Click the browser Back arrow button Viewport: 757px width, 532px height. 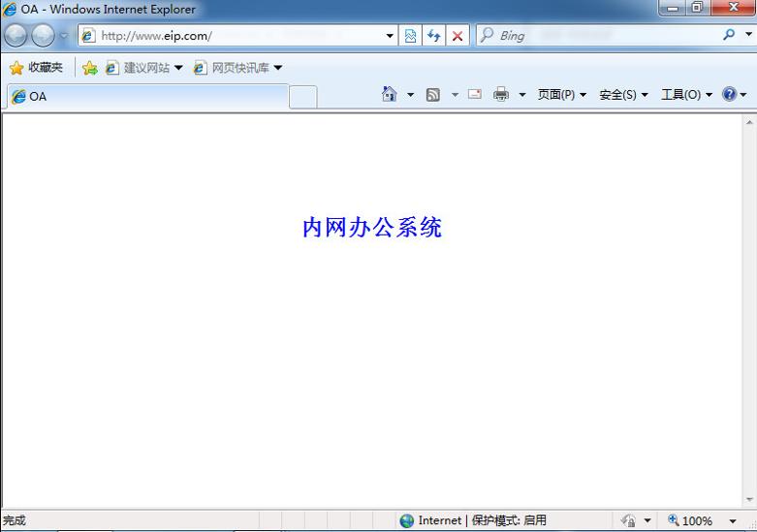point(16,35)
